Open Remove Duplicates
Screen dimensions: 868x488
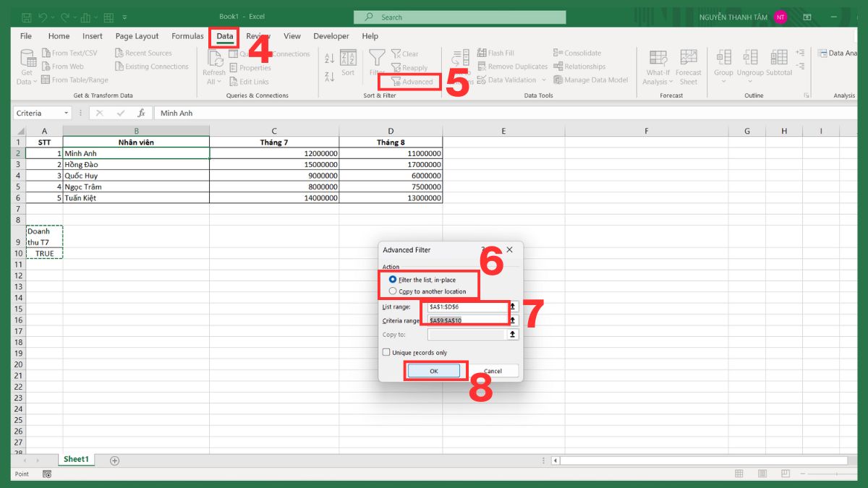[481, 66]
